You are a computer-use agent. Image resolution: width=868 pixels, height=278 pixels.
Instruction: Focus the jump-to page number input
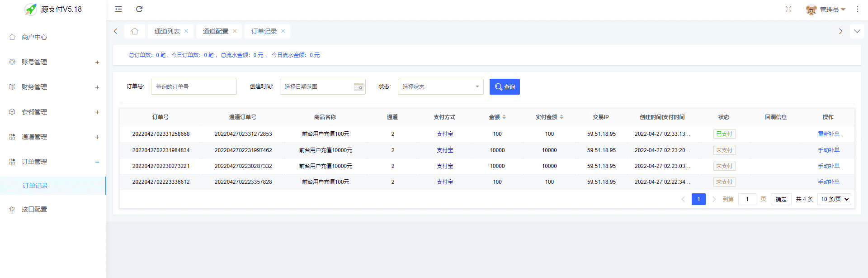(x=747, y=199)
